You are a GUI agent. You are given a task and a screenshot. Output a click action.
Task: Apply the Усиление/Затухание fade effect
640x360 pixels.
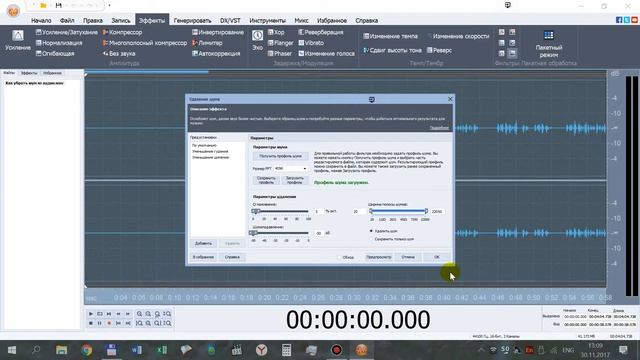(x=67, y=32)
